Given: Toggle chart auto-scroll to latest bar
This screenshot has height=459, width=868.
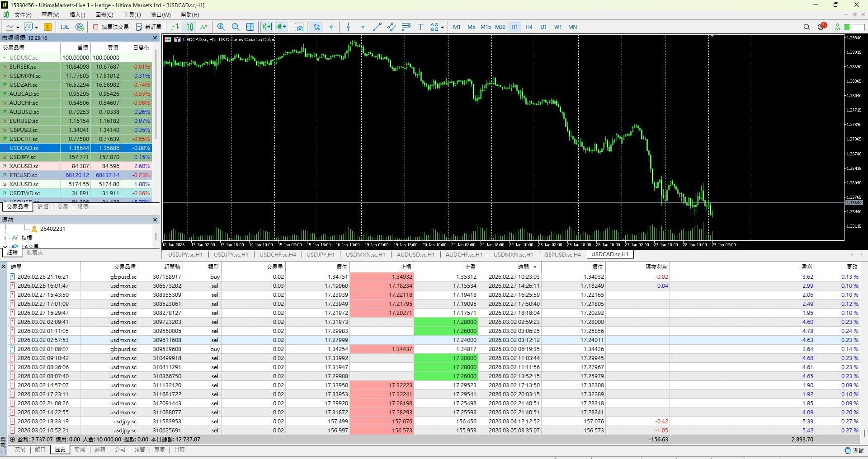Looking at the screenshot, I should click(267, 27).
